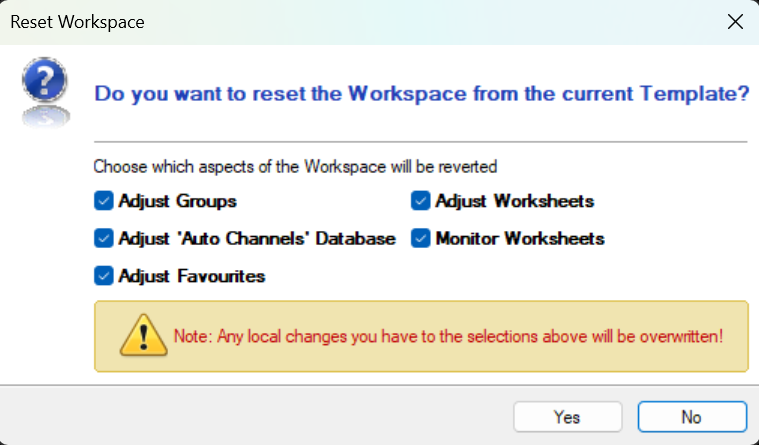Click the Reset Workspace title bar
Image resolution: width=759 pixels, height=445 pixels.
(x=300, y=22)
